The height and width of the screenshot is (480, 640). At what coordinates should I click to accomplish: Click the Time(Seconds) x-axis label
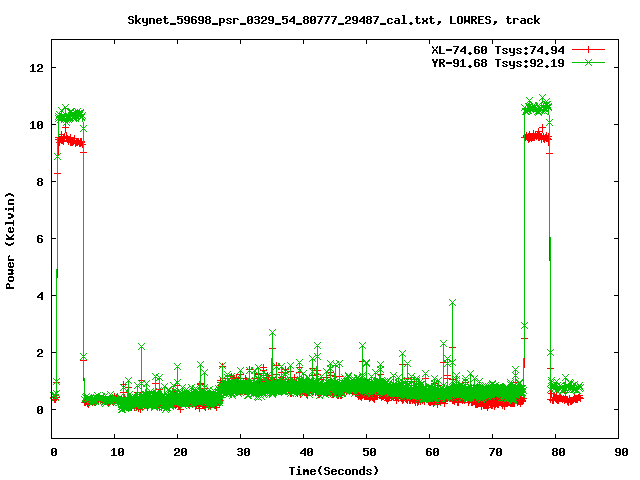pyautogui.click(x=333, y=471)
